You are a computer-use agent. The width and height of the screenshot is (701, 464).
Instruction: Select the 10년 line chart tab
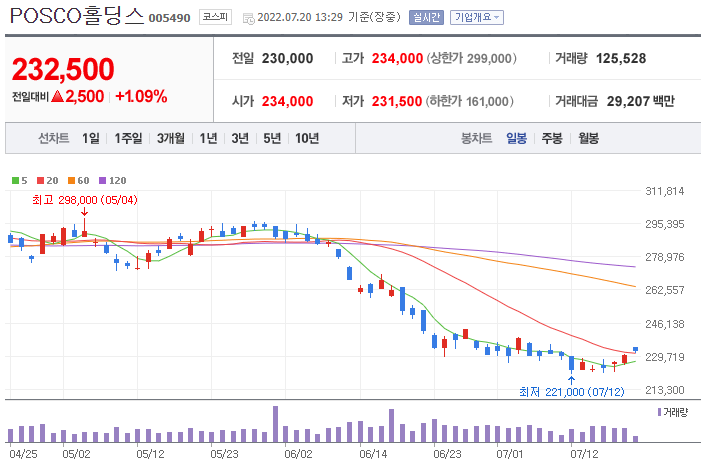coord(307,138)
